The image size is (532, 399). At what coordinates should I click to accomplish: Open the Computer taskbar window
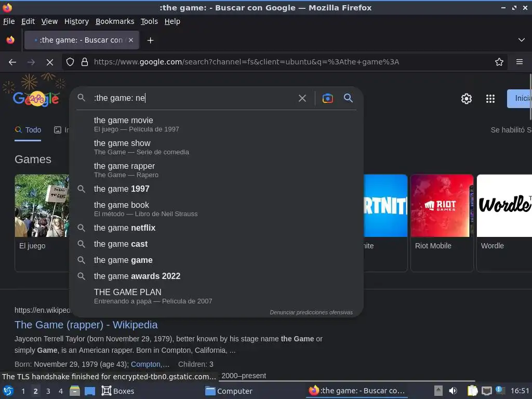pyautogui.click(x=229, y=391)
